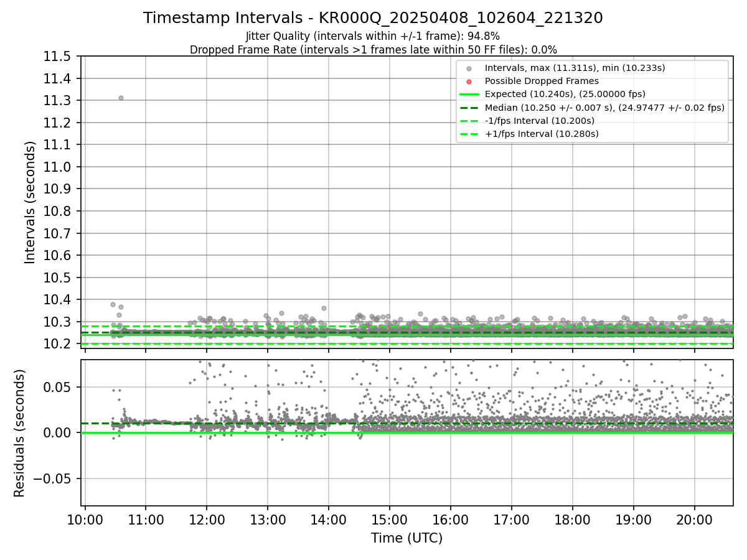The width and height of the screenshot is (747, 560).
Task: Click the y-axis tick label "11.4"
Action: [x=56, y=78]
